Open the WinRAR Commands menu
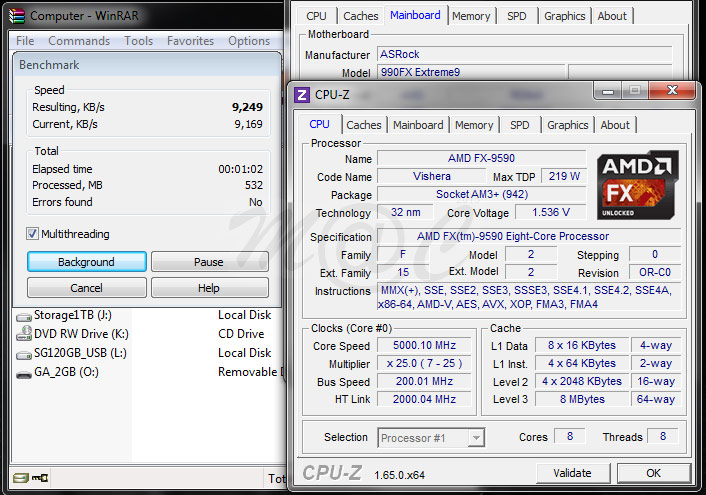706x495 pixels. click(79, 41)
